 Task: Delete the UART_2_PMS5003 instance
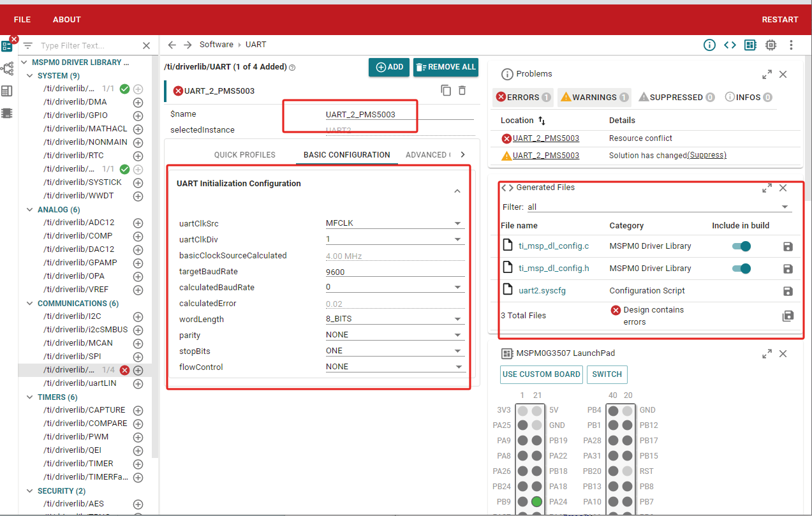[462, 91]
